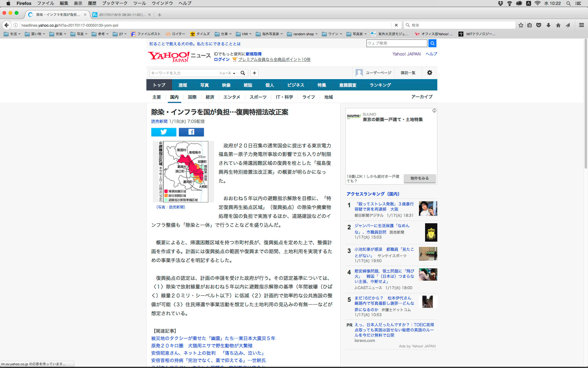Click the plus icon beside keyword search
Image resolution: width=588 pixels, height=368 pixels.
point(254,73)
